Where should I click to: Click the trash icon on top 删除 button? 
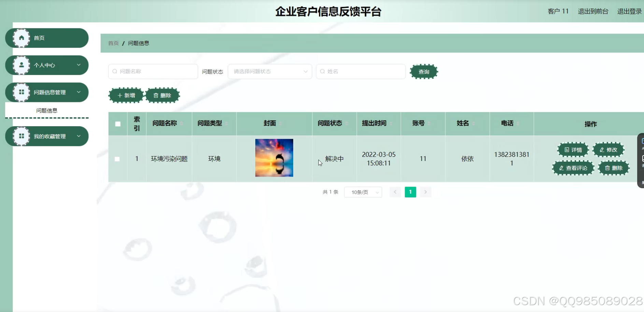(x=156, y=95)
